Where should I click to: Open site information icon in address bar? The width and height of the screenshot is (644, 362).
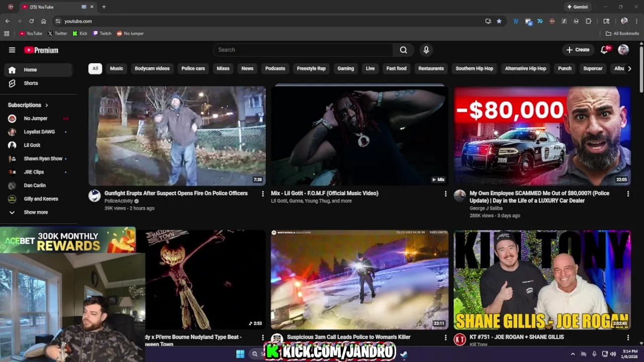pyautogui.click(x=58, y=21)
